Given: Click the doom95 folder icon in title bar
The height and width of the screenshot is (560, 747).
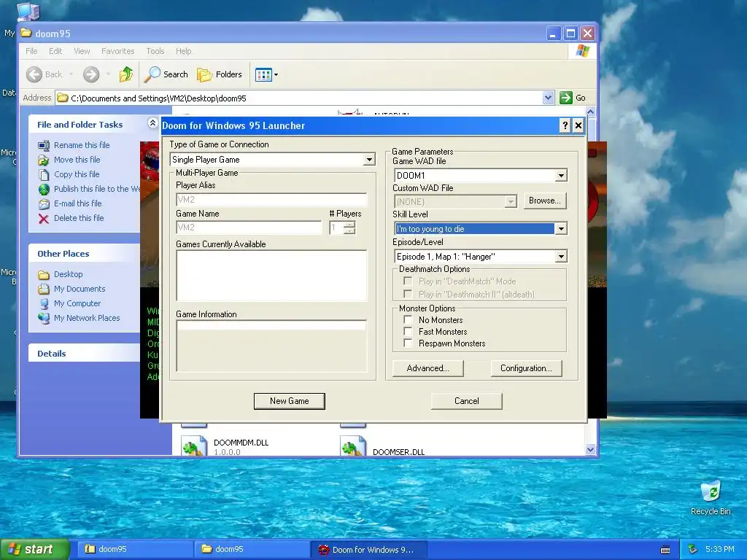Looking at the screenshot, I should coord(27,34).
